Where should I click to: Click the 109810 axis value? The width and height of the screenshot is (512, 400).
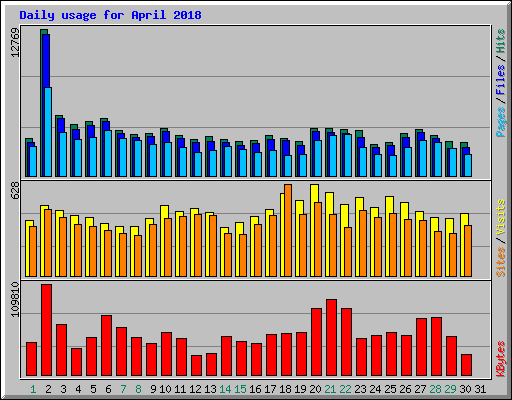coord(15,299)
